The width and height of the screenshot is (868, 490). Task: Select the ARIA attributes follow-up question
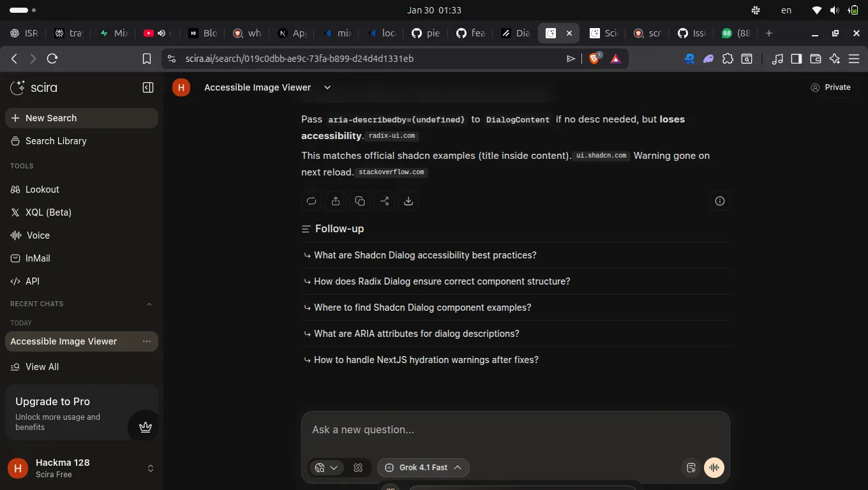(416, 334)
